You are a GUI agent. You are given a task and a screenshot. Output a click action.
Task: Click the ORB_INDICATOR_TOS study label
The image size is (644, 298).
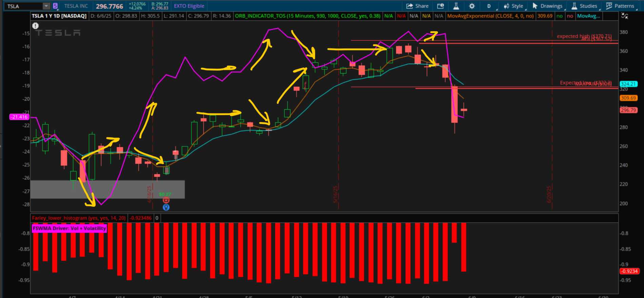click(x=308, y=16)
